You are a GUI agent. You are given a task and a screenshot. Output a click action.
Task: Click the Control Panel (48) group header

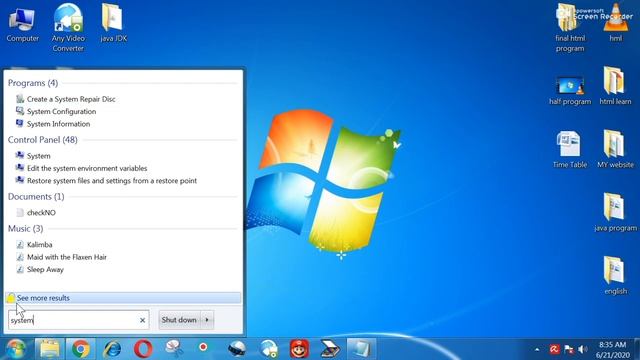42,140
